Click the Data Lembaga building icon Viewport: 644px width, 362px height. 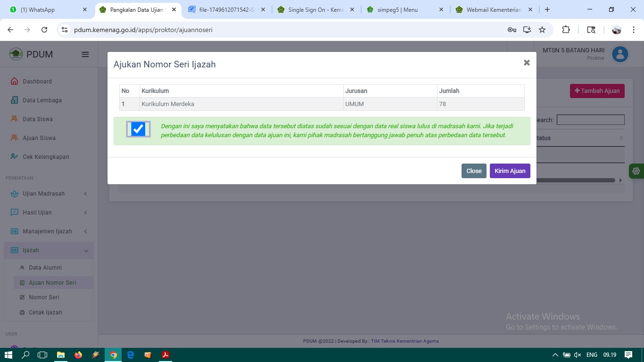coord(14,100)
